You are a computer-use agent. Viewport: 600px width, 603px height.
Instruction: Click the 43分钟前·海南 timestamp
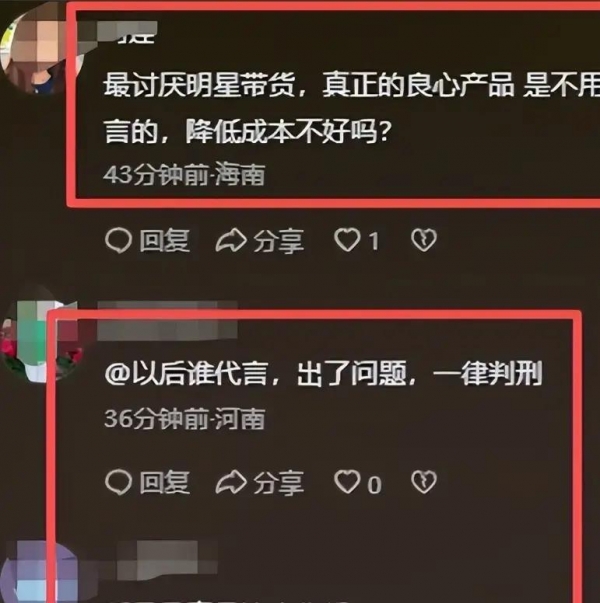(184, 174)
